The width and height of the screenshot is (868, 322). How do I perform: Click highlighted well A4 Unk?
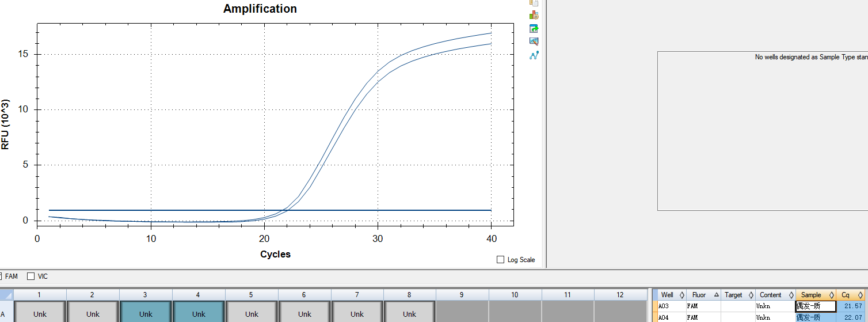click(x=199, y=312)
